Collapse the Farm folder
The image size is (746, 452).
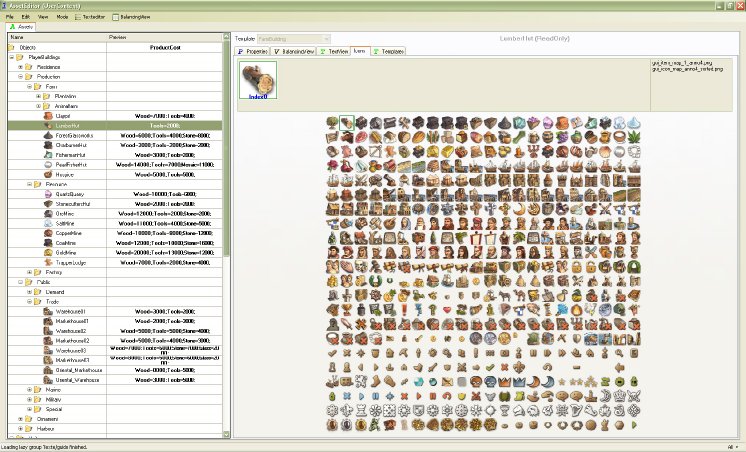(29, 87)
